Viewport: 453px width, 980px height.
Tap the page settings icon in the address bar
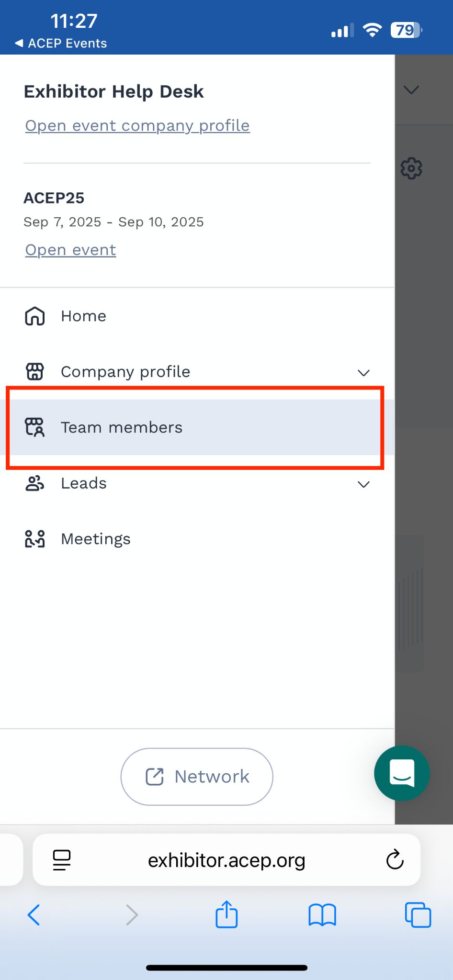click(x=62, y=859)
